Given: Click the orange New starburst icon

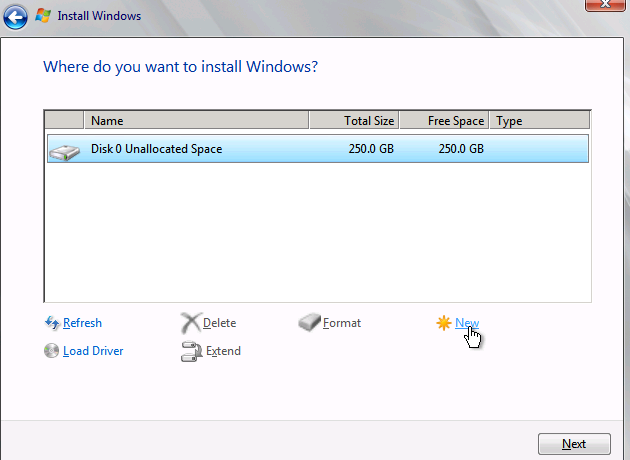Looking at the screenshot, I should (444, 323).
